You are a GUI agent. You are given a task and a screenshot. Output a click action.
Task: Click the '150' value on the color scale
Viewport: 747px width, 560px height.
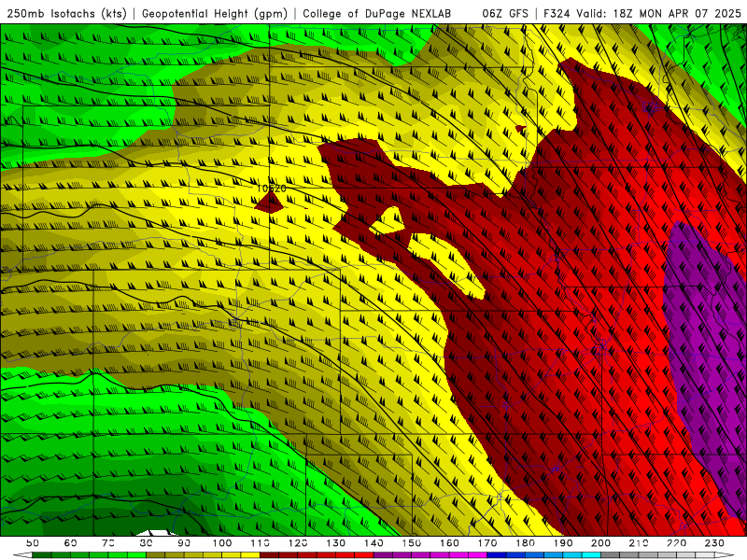click(x=411, y=543)
